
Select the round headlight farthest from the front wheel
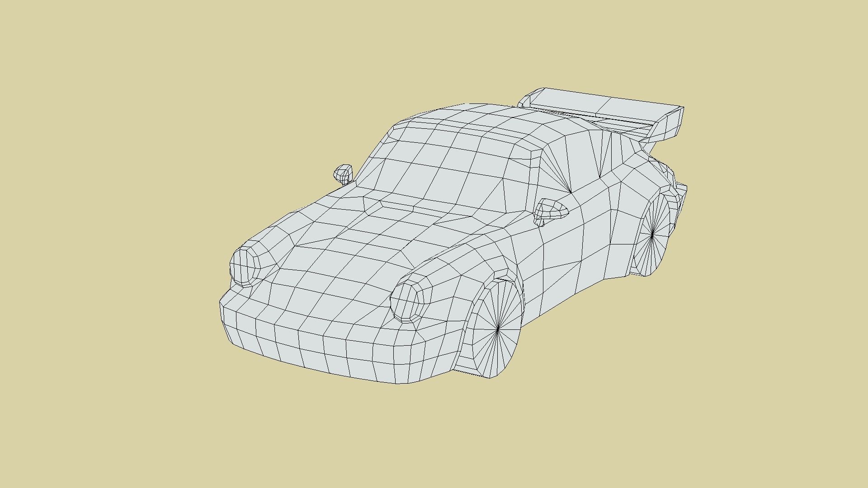pyautogui.click(x=244, y=266)
